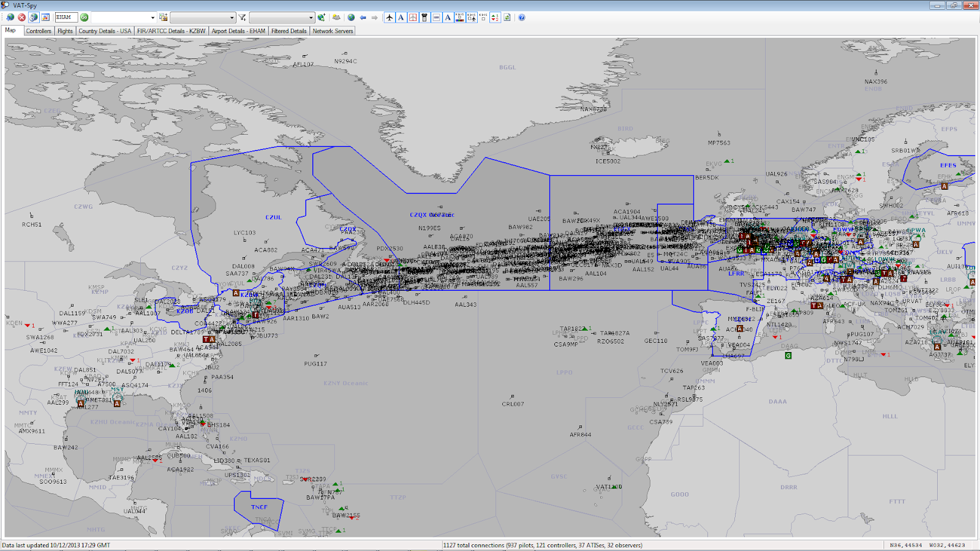Screen dimensions: 980x551
Task: Open the dropdown next to Go button
Action: pos(153,18)
